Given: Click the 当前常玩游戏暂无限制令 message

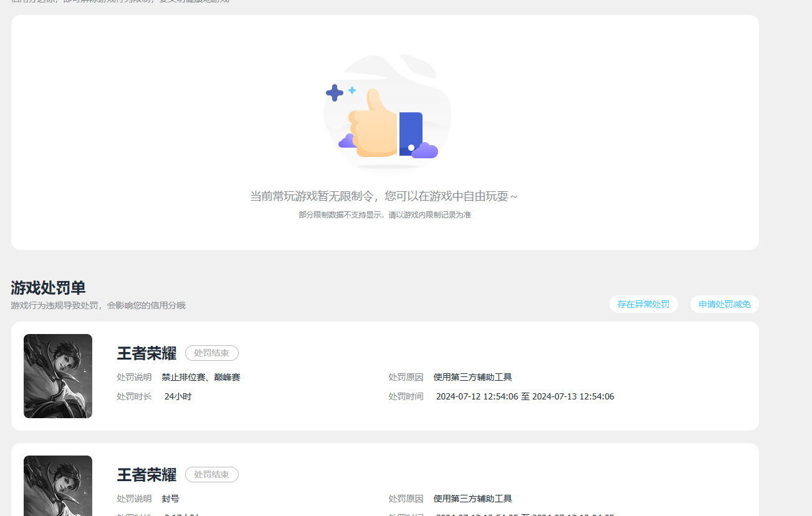Looking at the screenshot, I should coord(384,196).
